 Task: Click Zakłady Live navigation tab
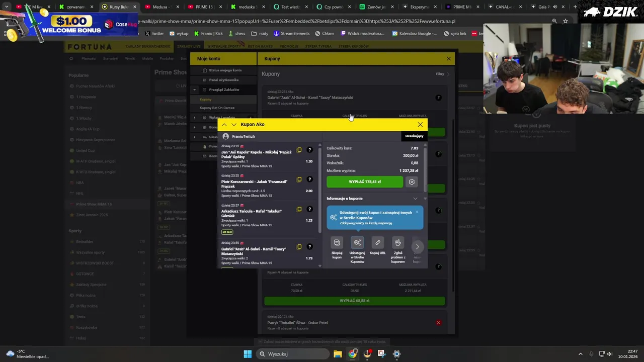point(189,46)
